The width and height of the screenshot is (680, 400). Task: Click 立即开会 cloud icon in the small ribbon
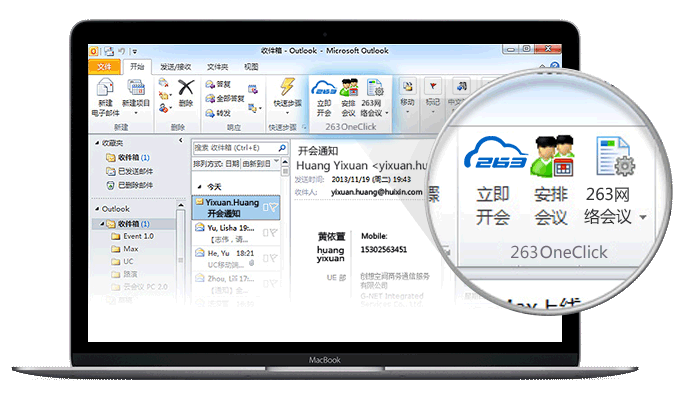tap(324, 88)
